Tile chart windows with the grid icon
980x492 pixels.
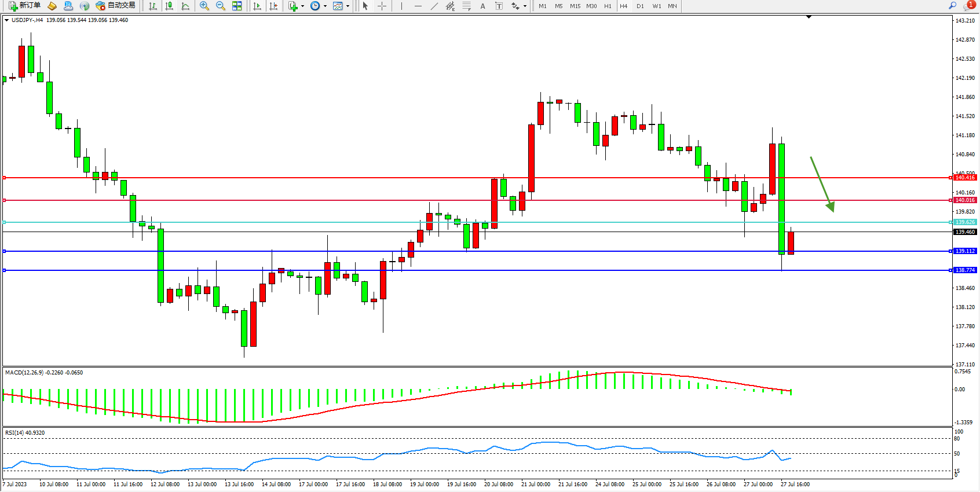click(x=237, y=6)
